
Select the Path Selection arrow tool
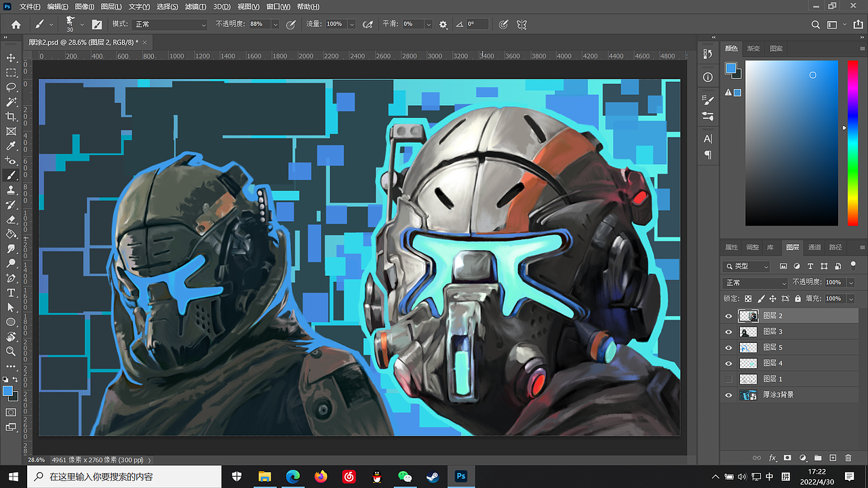(11, 308)
